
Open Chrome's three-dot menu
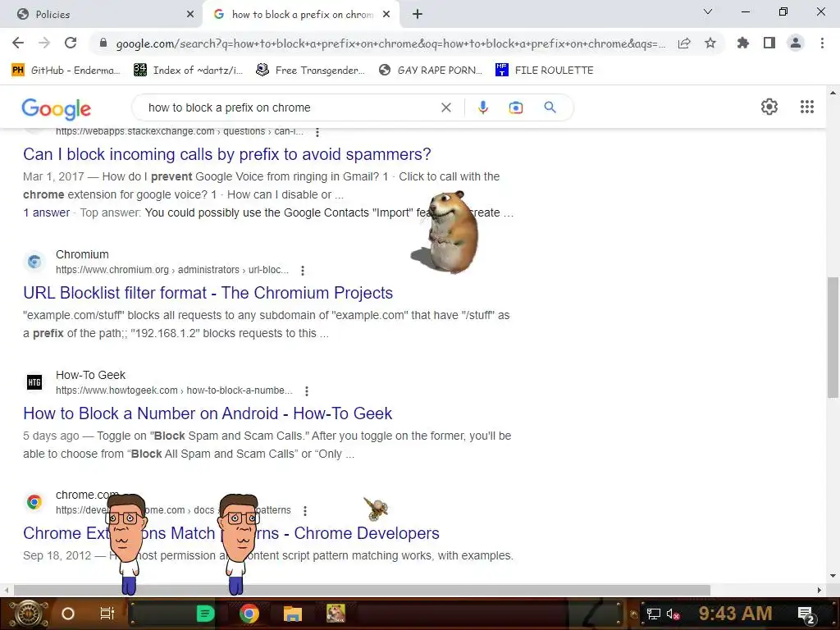822,43
